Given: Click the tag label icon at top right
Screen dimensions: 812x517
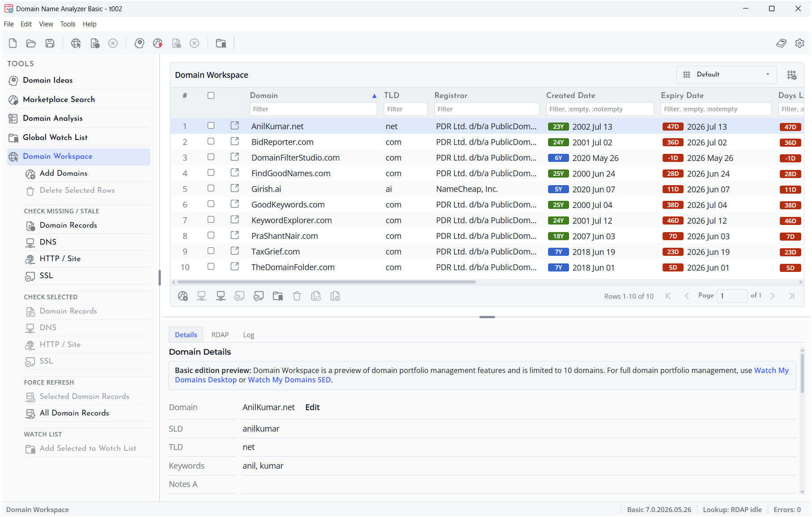Looking at the screenshot, I should pyautogui.click(x=781, y=43).
